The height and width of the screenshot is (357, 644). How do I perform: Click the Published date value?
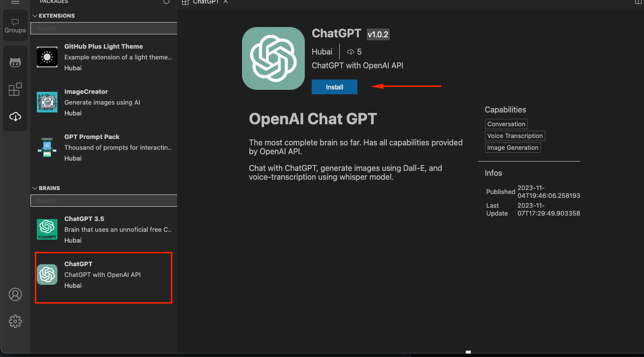[x=549, y=192]
